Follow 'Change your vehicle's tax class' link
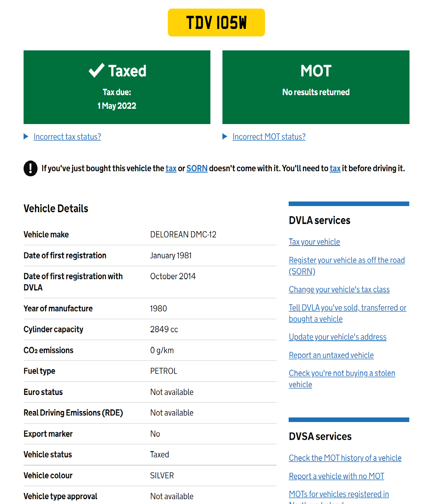 click(339, 289)
